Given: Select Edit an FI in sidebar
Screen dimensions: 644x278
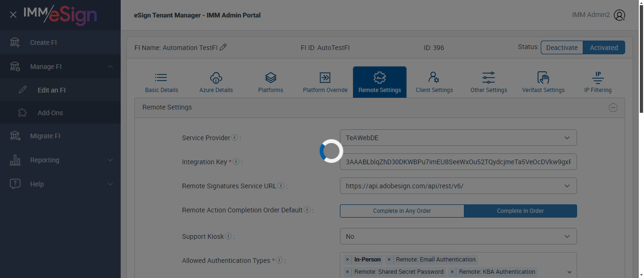Looking at the screenshot, I should click(60, 90).
